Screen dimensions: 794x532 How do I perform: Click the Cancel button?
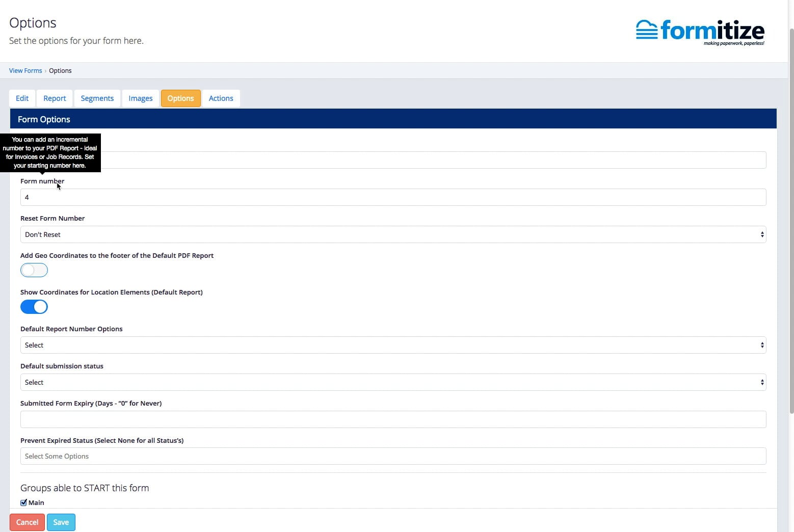(x=27, y=522)
